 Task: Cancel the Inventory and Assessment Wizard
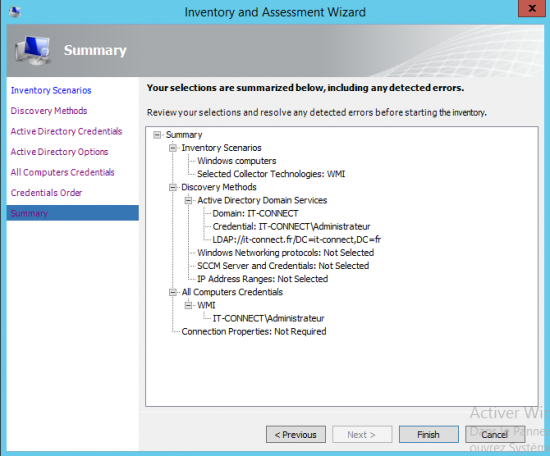coord(495,435)
